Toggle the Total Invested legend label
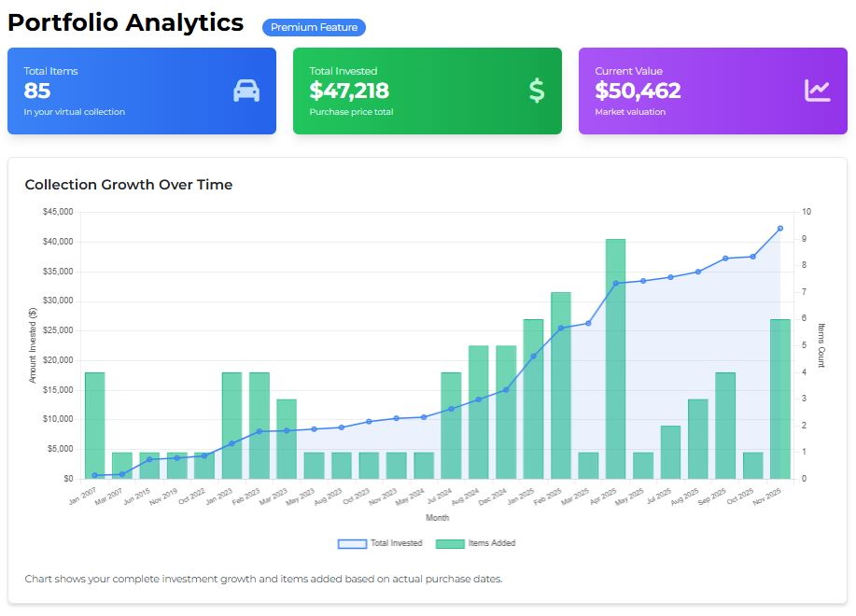 click(396, 543)
